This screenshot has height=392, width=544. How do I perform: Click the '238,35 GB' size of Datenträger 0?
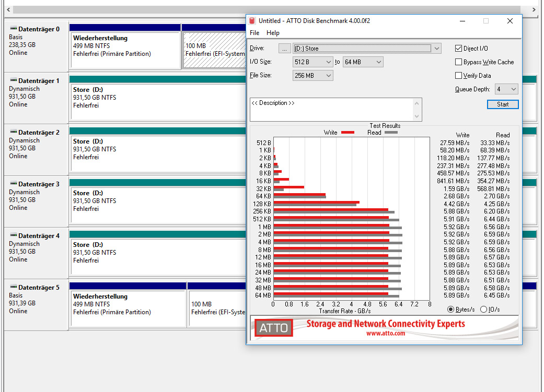click(22, 45)
